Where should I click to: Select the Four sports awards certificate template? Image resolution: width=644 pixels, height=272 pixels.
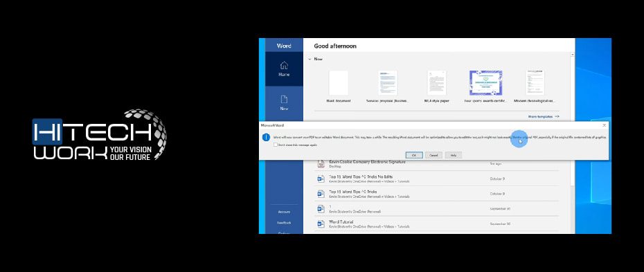(x=485, y=86)
